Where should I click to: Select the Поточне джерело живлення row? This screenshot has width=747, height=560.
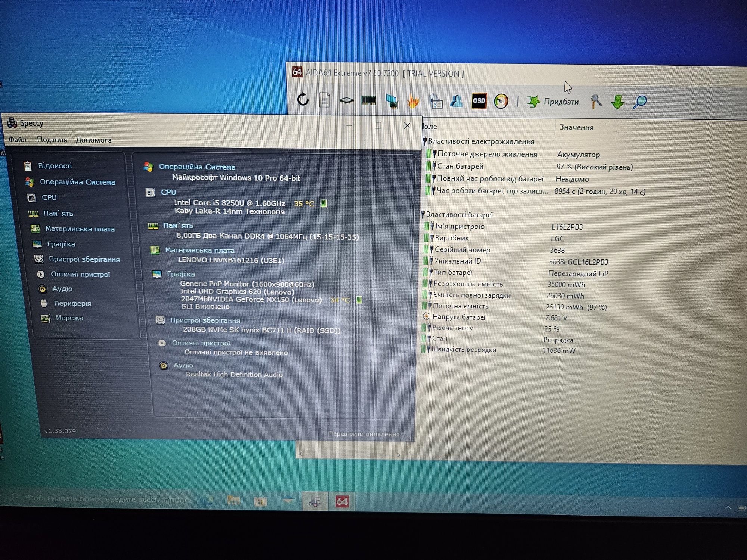[x=513, y=154]
